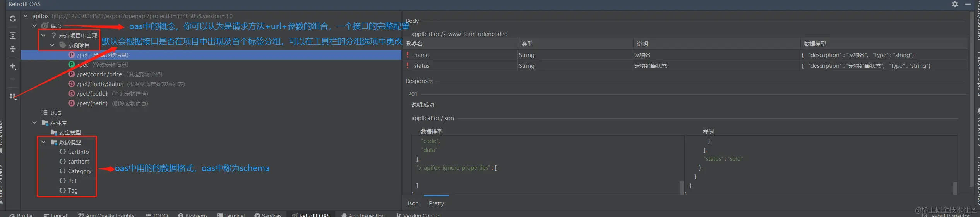Click the D icon of delete /pet/{petId}
Viewport: 980px width, 217px height.
click(72, 103)
